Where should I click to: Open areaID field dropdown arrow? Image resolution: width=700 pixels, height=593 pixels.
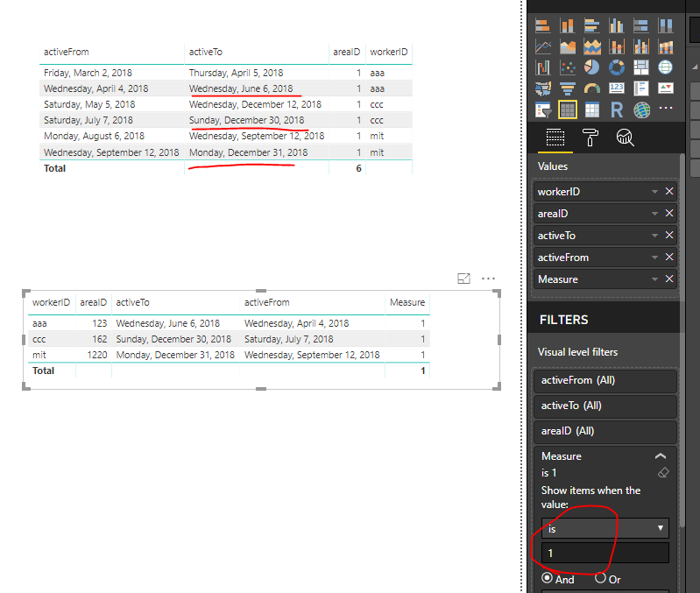point(654,214)
